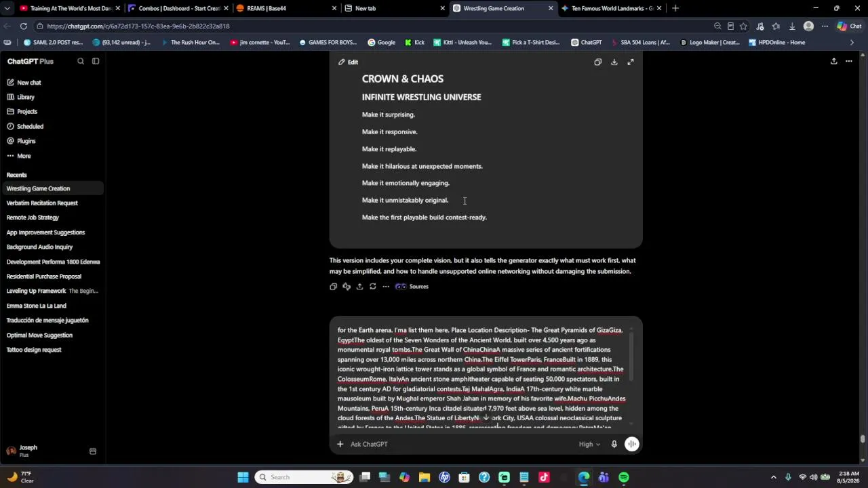The height and width of the screenshot is (488, 868).
Task: View response Sources
Action: click(412, 287)
